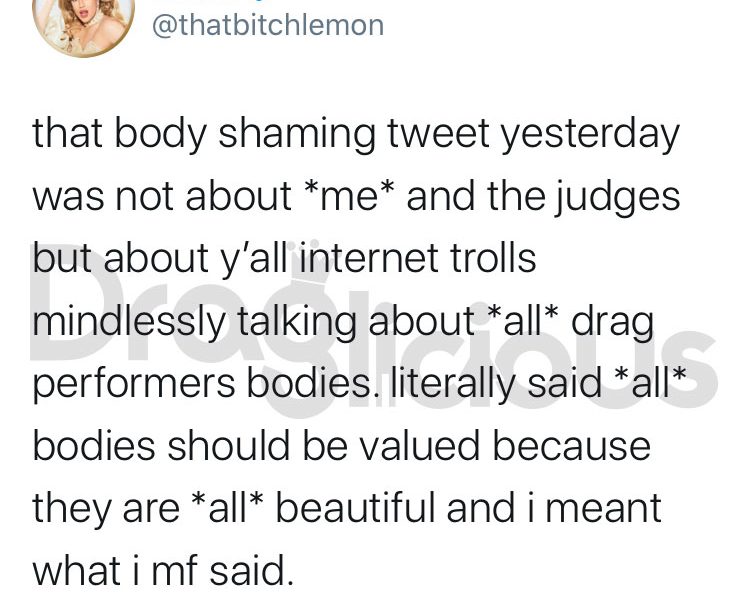The height and width of the screenshot is (600, 750).
Task: Click the emphasized word "*me*"
Action: (x=350, y=196)
